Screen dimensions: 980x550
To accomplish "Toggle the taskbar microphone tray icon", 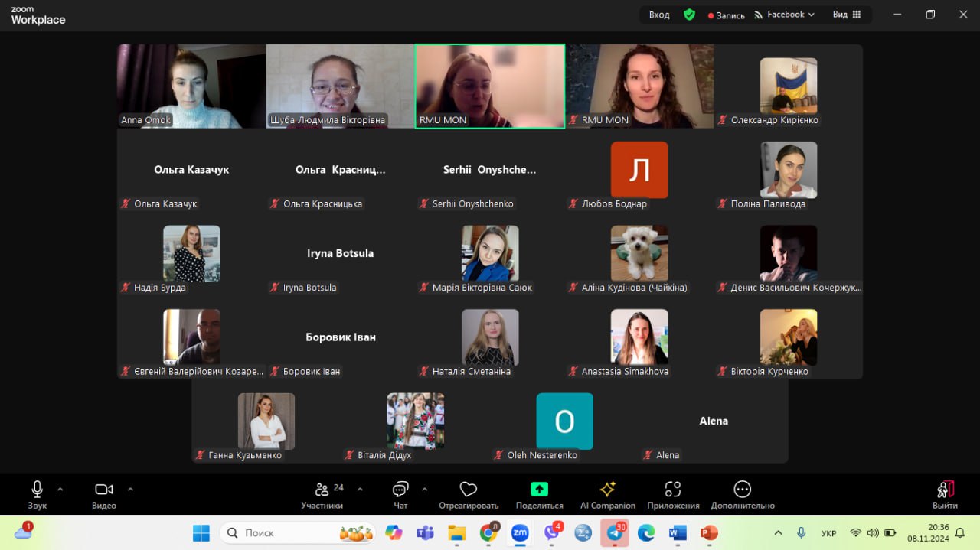I will click(x=802, y=532).
